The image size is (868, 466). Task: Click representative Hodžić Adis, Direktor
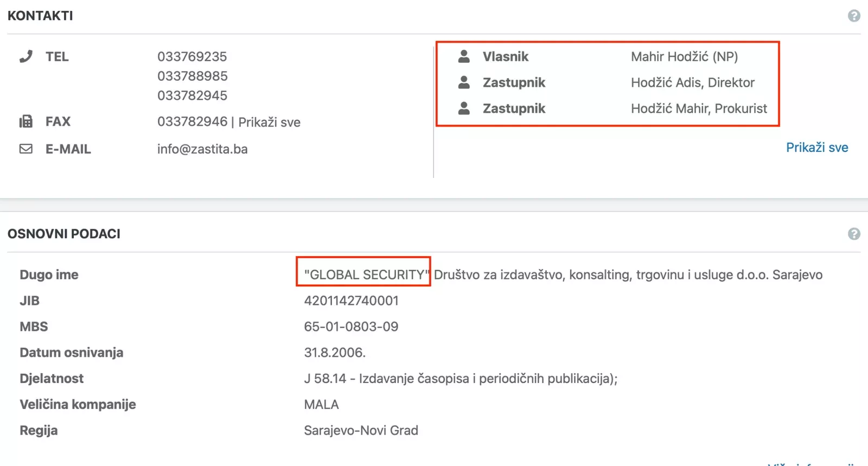click(x=692, y=82)
